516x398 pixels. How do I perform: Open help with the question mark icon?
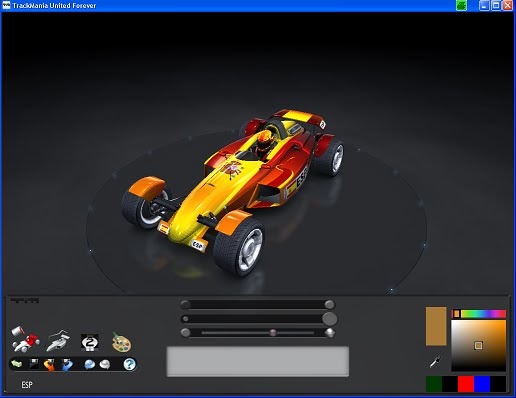[129, 364]
